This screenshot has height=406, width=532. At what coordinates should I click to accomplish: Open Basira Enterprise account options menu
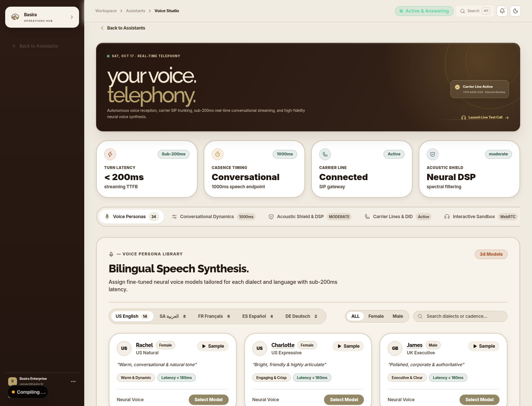click(73, 381)
